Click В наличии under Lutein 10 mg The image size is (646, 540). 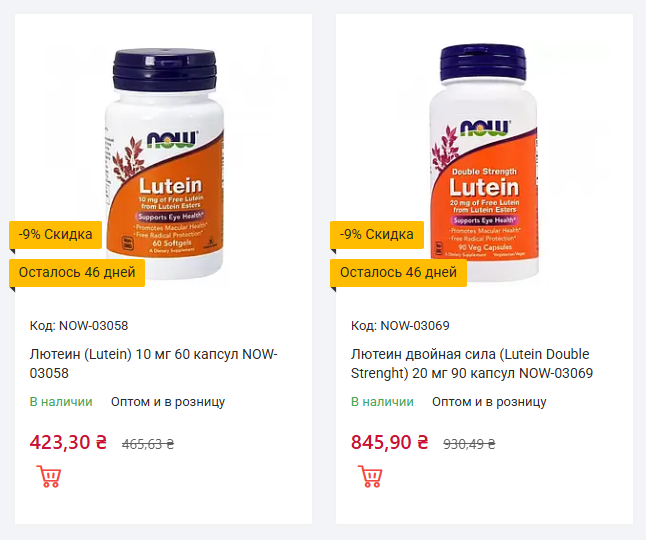[61, 402]
